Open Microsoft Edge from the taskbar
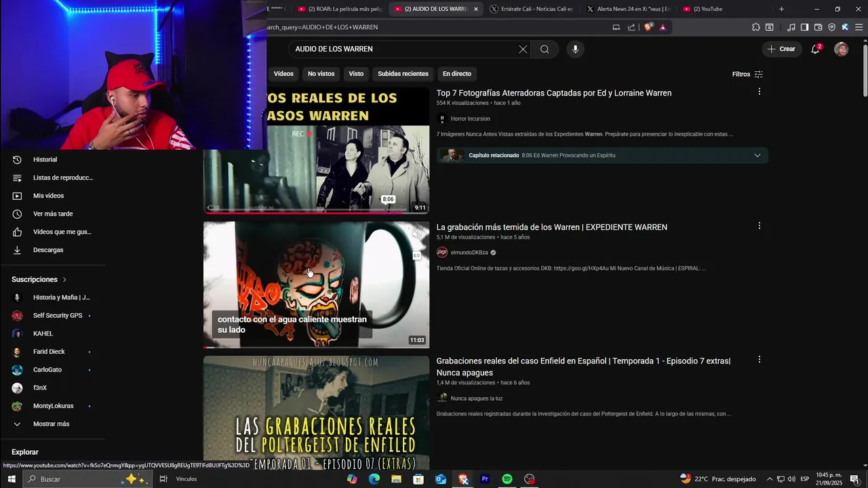This screenshot has width=868, height=488. point(374,479)
